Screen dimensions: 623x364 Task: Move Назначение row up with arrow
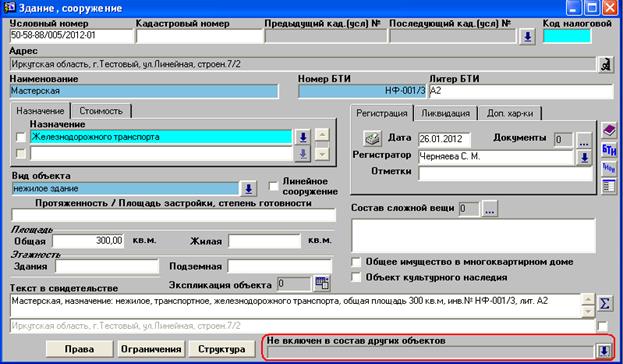(322, 135)
